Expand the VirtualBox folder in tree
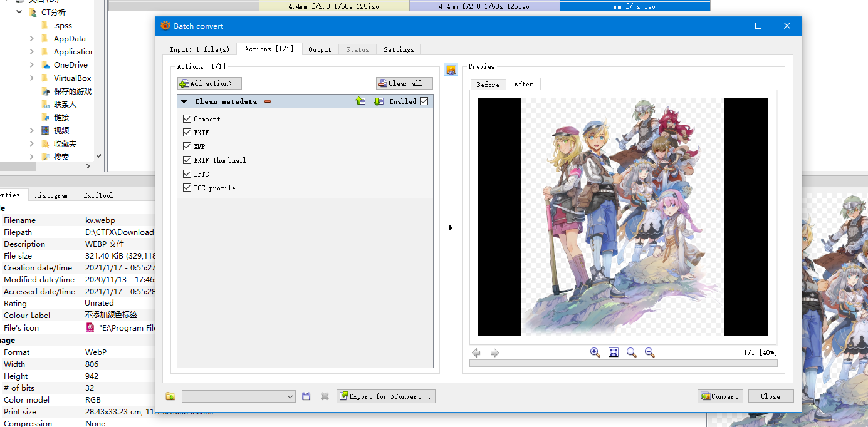This screenshot has height=427, width=868. (x=31, y=78)
